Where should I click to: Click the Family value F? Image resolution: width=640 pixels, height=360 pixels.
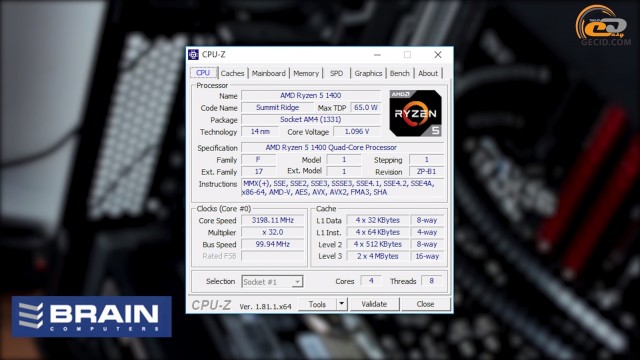pos(259,160)
